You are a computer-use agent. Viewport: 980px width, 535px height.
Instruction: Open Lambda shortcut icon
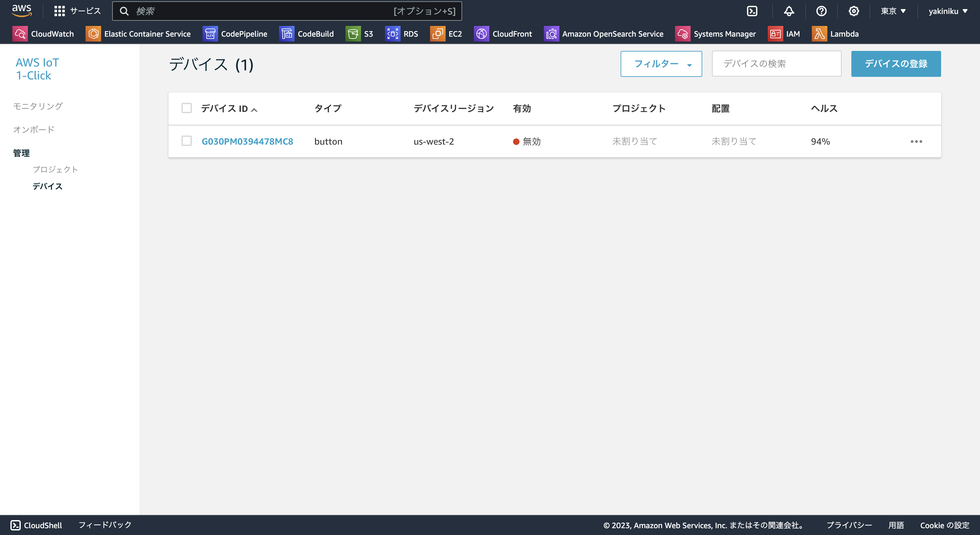coord(820,34)
